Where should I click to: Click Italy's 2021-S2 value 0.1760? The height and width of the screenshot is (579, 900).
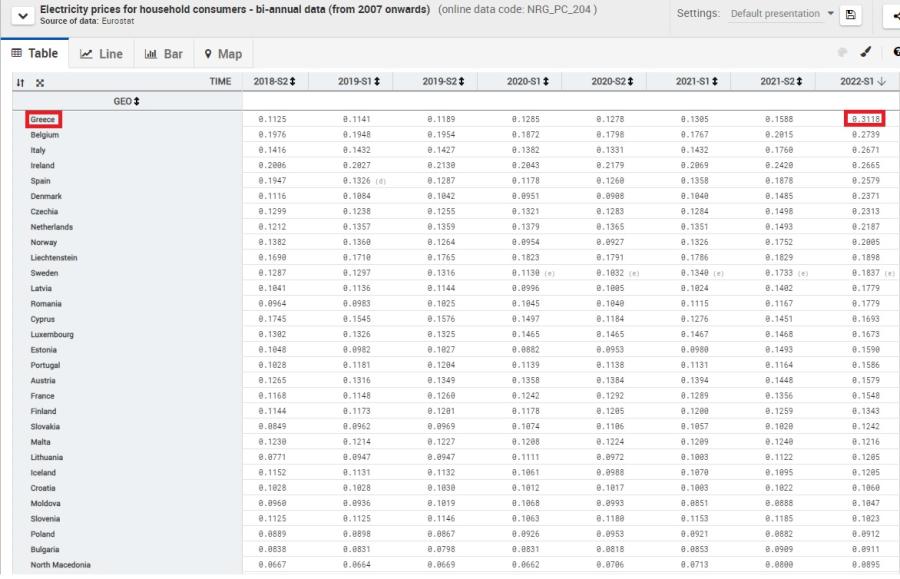coord(779,150)
